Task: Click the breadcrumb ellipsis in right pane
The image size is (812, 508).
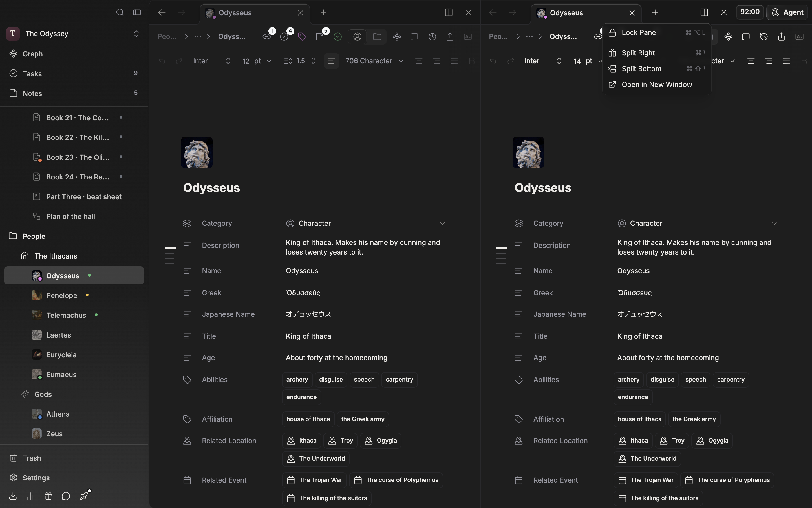Action: [x=529, y=37]
